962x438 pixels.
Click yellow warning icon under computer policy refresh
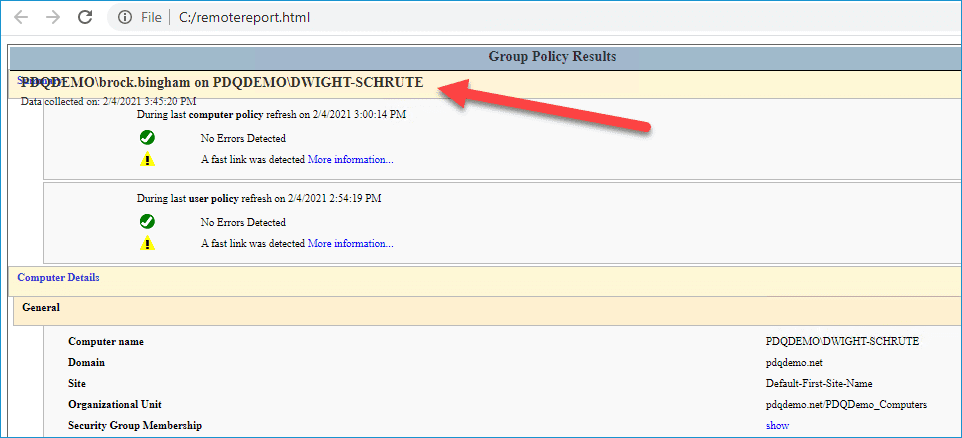(147, 159)
